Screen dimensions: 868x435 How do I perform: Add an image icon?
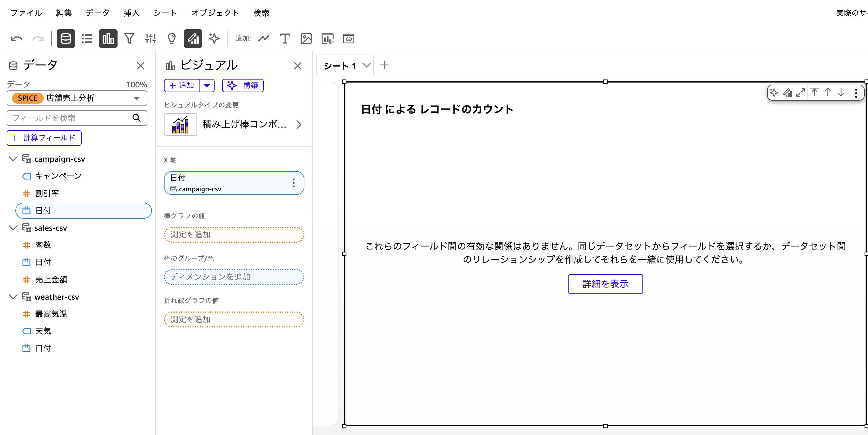pos(306,39)
